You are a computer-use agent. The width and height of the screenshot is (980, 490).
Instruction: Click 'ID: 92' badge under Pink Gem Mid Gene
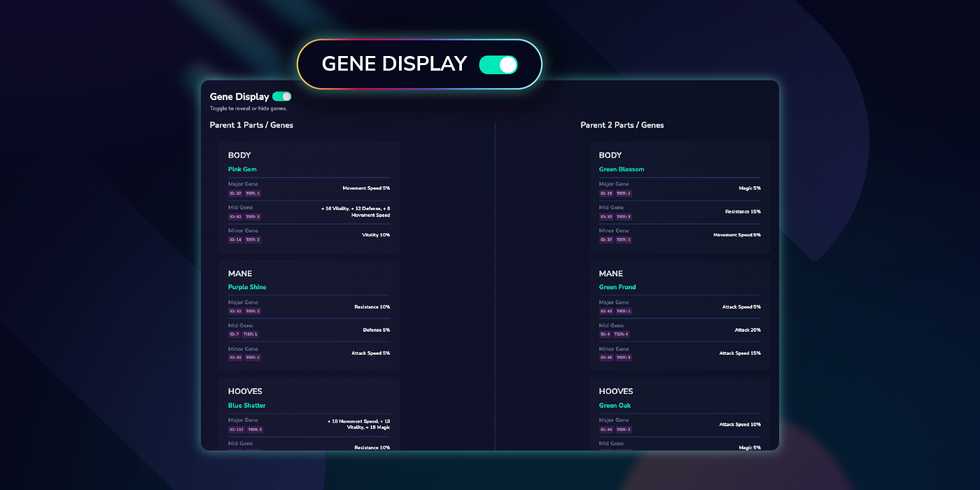(235, 216)
